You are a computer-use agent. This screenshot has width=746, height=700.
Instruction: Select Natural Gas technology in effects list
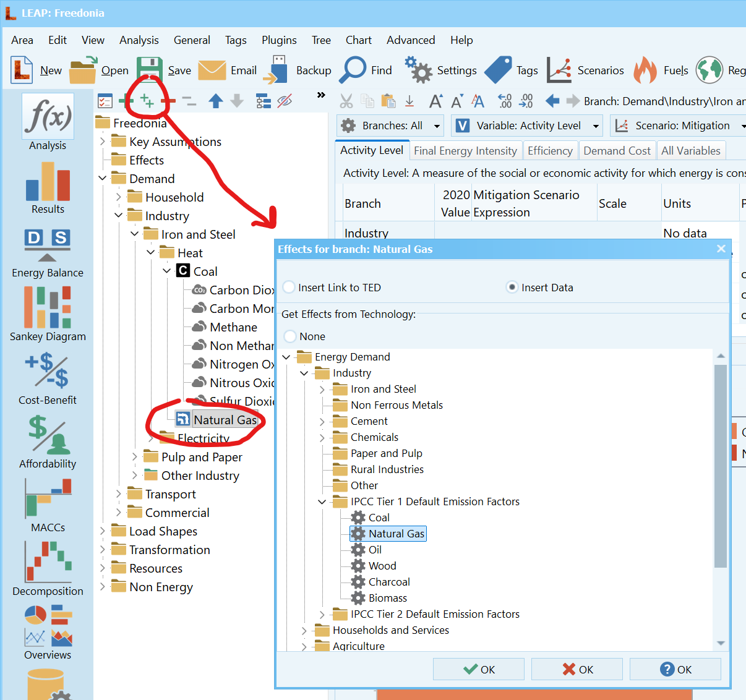click(x=388, y=534)
